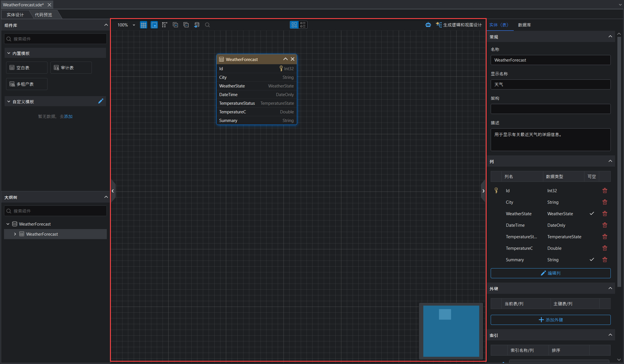Click the pencil icon beside 自定义模板
624x364 pixels.
click(100, 101)
